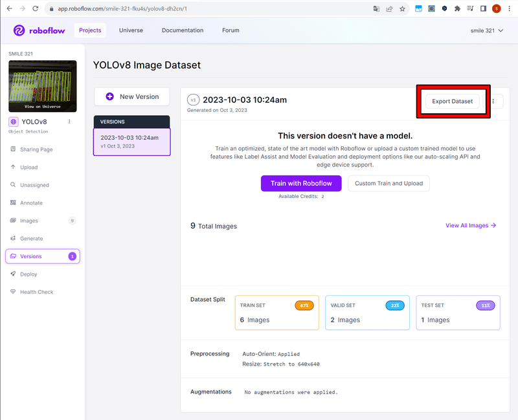Click the YOLOv8 Image Dataset heading

(x=147, y=65)
